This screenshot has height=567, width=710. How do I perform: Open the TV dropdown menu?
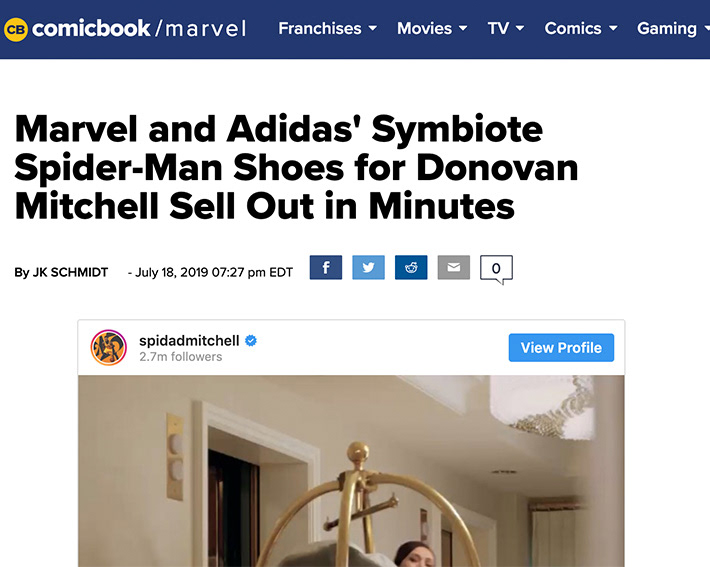click(506, 29)
